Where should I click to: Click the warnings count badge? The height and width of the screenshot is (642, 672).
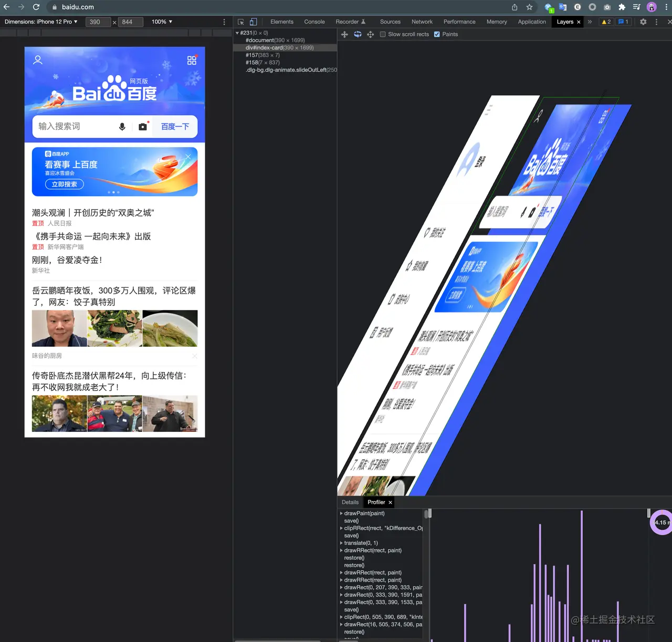click(x=606, y=22)
